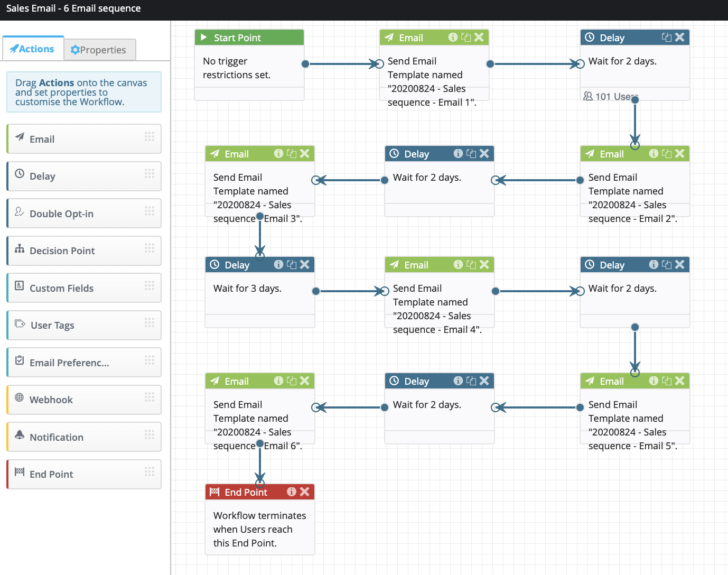The height and width of the screenshot is (575, 728).
Task: Show info on the Email 6 node
Action: 278,381
